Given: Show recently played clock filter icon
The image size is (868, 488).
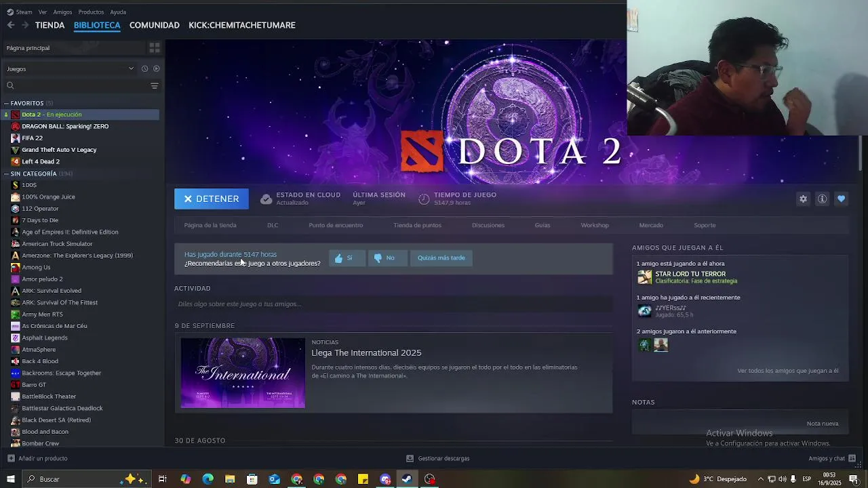Looking at the screenshot, I should point(144,68).
